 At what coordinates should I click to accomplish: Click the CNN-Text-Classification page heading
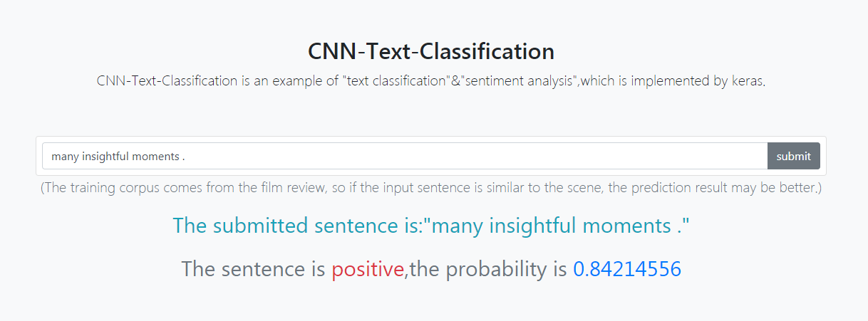tap(431, 51)
